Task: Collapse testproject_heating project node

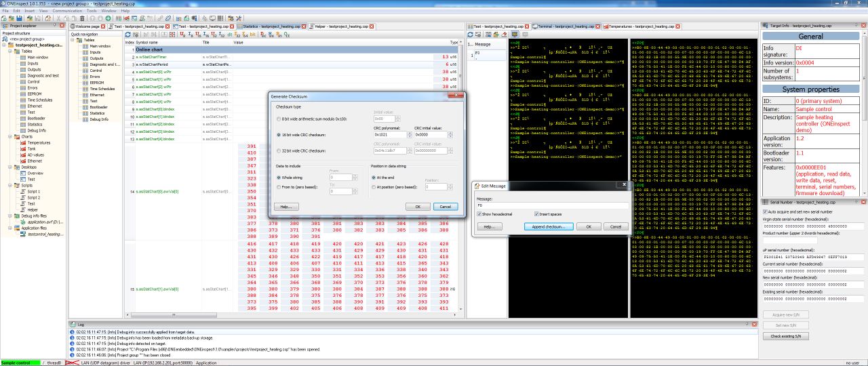Action: pyautogui.click(x=3, y=45)
